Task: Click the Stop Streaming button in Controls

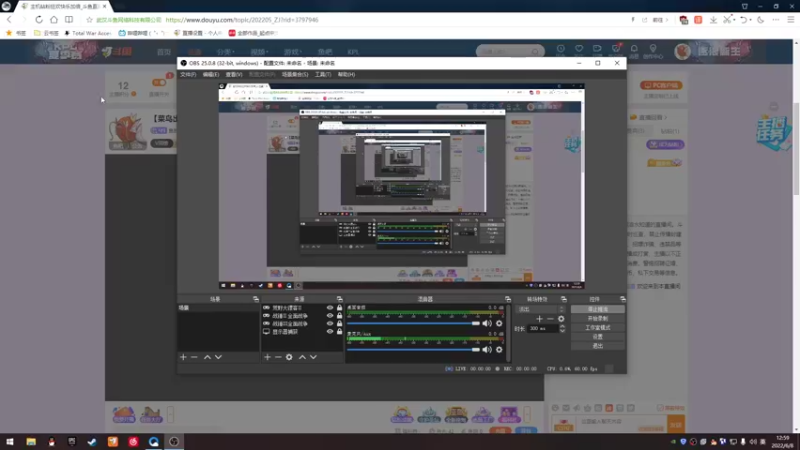Action: click(x=597, y=309)
